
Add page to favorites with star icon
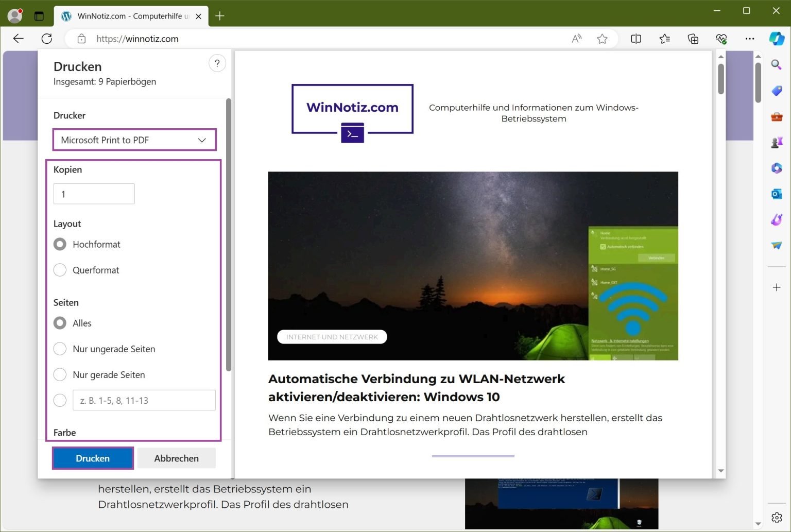[602, 39]
